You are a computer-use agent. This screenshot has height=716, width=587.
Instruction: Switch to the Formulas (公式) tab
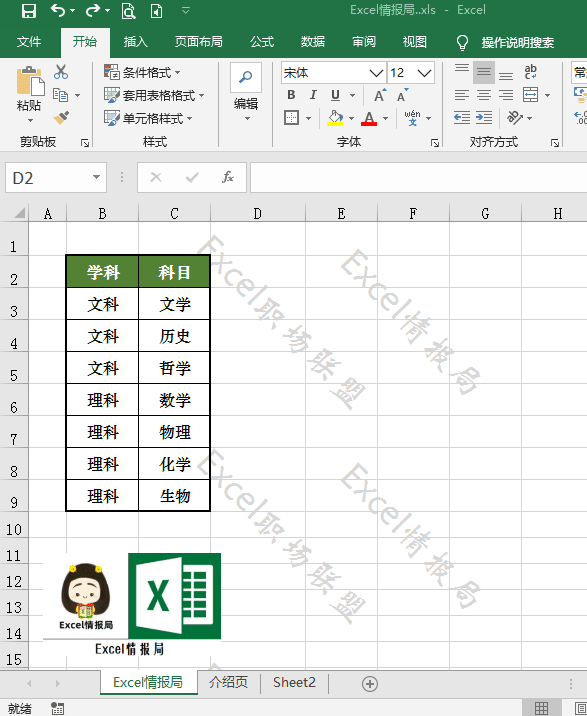(262, 42)
